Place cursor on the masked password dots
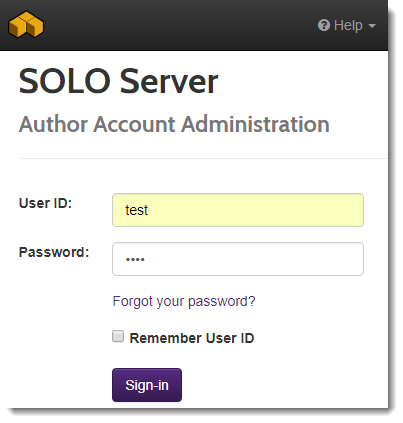Screen dimensions: 403x423 click(x=135, y=259)
